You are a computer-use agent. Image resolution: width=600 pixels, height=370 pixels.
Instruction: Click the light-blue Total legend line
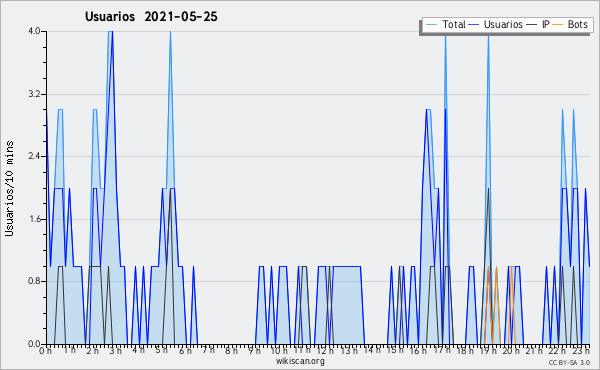(x=431, y=25)
